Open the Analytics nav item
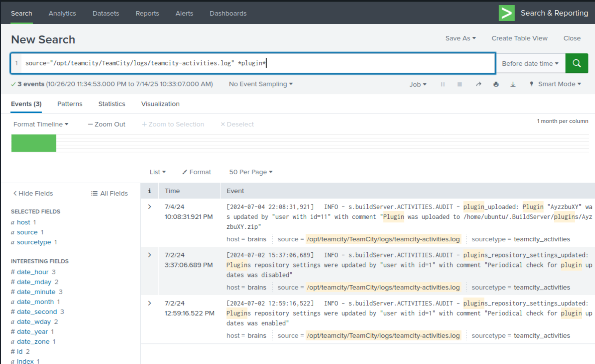Viewport: 595px width, 364px height. coord(62,13)
